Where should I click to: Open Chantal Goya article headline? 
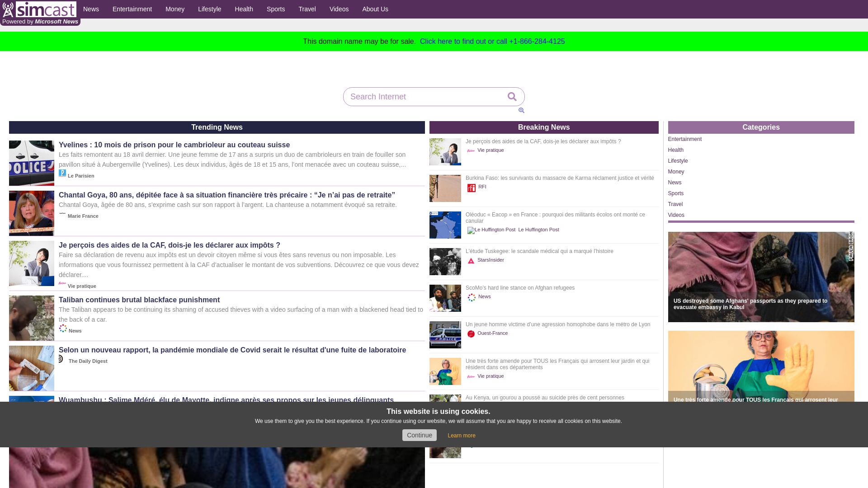point(227,195)
